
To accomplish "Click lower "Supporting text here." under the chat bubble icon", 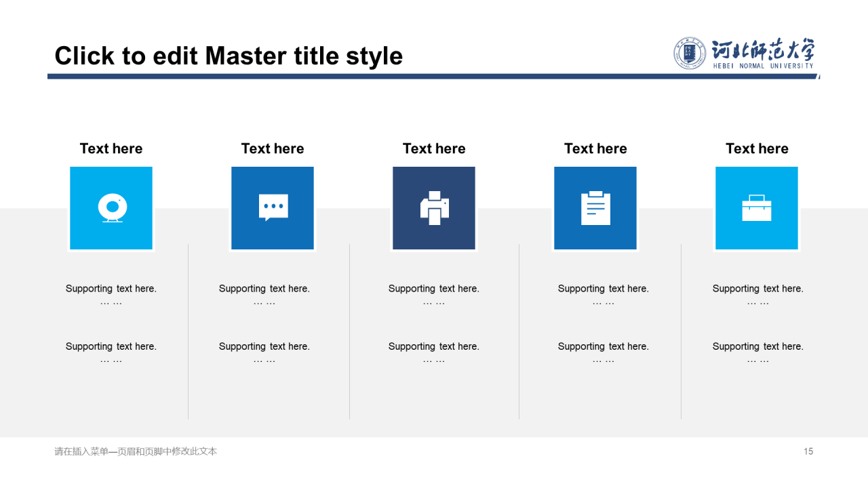I will 264,346.
